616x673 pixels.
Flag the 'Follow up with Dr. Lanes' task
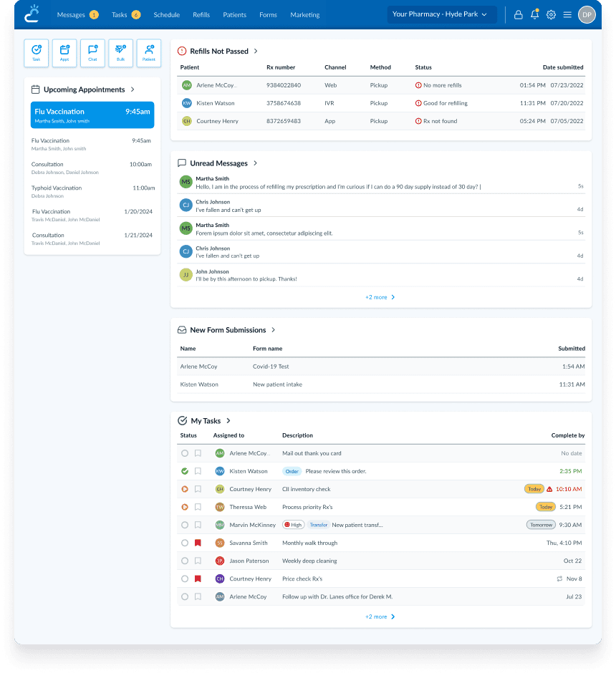[x=198, y=596]
